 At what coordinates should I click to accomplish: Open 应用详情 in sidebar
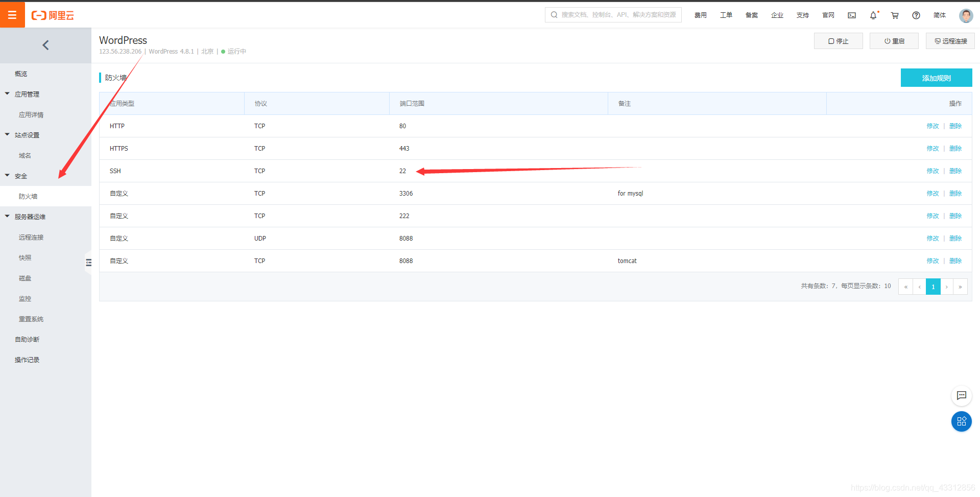click(x=31, y=114)
